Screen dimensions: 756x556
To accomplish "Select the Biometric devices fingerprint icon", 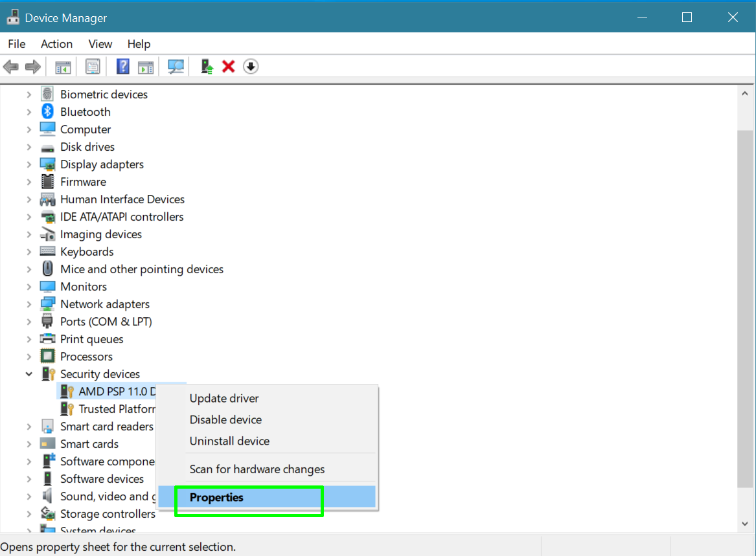I will coord(47,94).
